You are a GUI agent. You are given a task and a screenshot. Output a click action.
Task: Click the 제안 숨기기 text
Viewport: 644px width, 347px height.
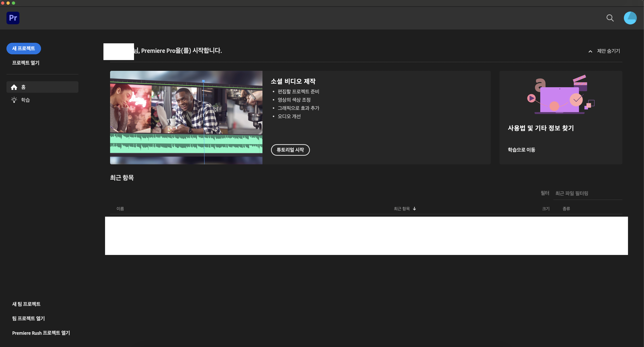point(609,51)
